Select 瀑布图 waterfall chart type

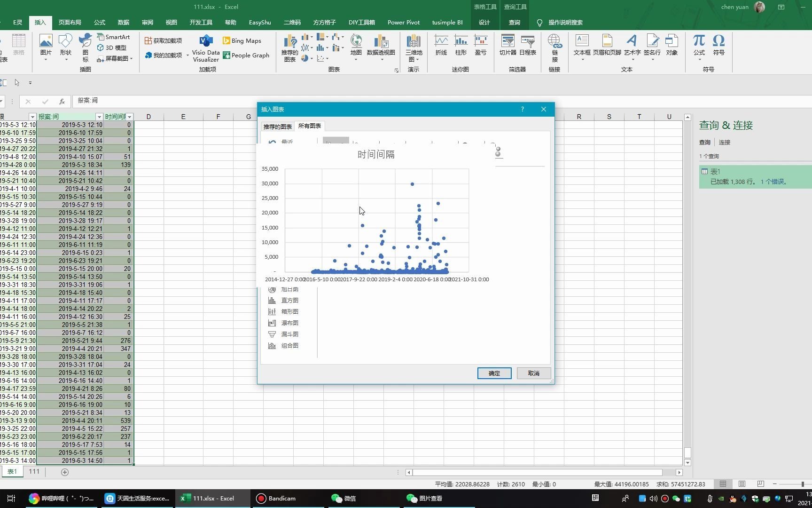[x=283, y=323]
